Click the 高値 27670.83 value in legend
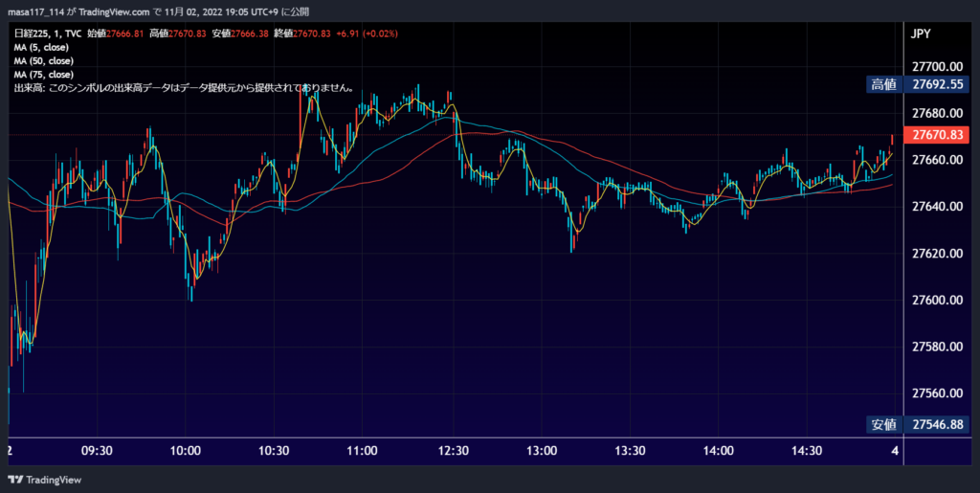The width and height of the screenshot is (980, 493). click(x=177, y=34)
